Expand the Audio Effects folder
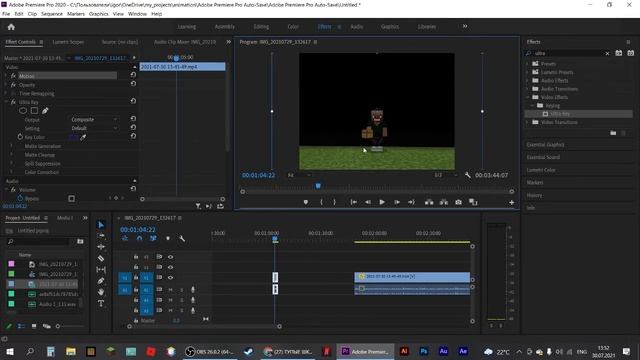The height and width of the screenshot is (360, 640). click(x=527, y=81)
